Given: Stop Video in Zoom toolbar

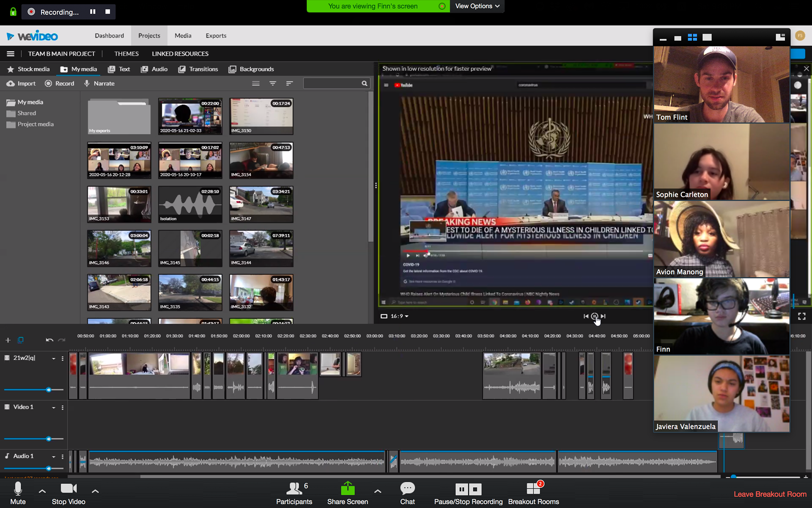Looking at the screenshot, I should (x=69, y=493).
